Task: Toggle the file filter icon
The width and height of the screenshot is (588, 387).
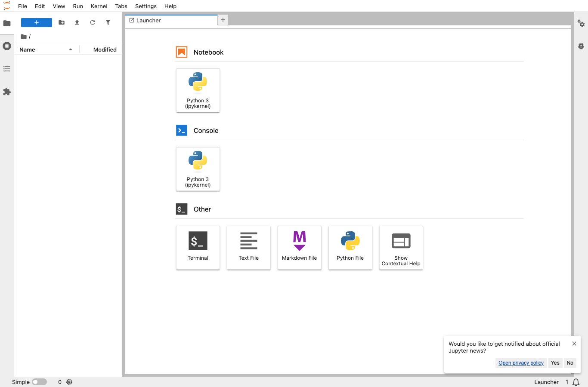Action: (x=108, y=22)
